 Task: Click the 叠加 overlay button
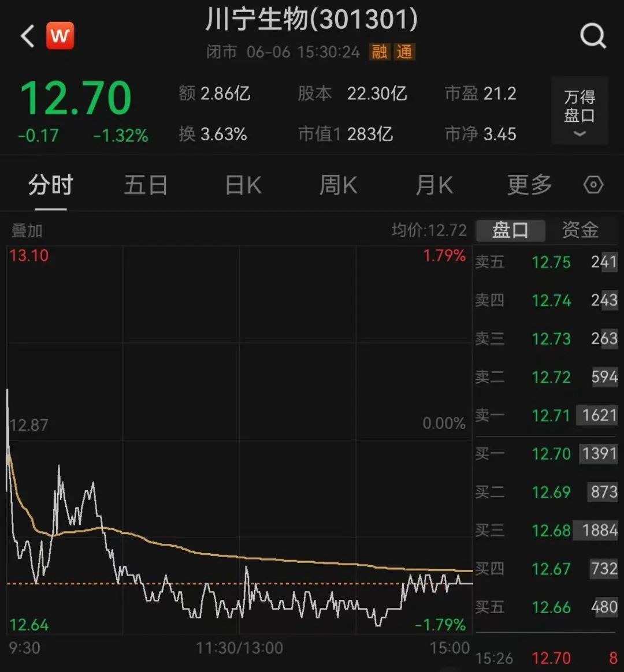27,230
